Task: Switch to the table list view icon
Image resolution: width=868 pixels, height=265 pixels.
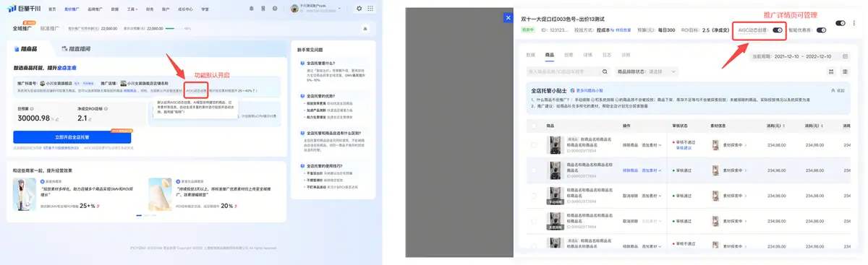Action: [x=845, y=71]
